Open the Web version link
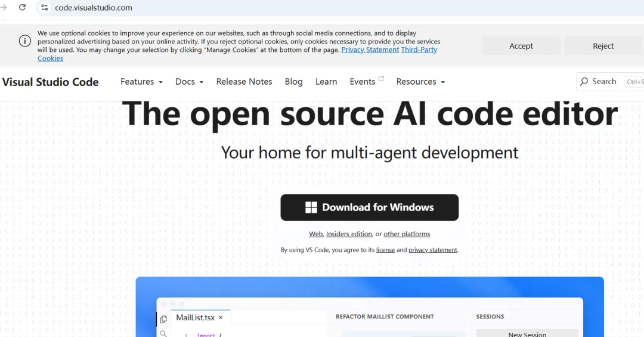644x337 pixels. coord(315,234)
